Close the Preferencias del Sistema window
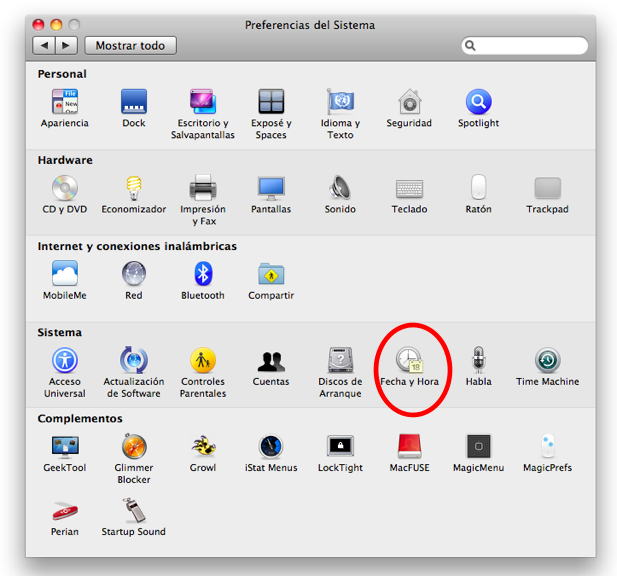 pyautogui.click(x=38, y=25)
